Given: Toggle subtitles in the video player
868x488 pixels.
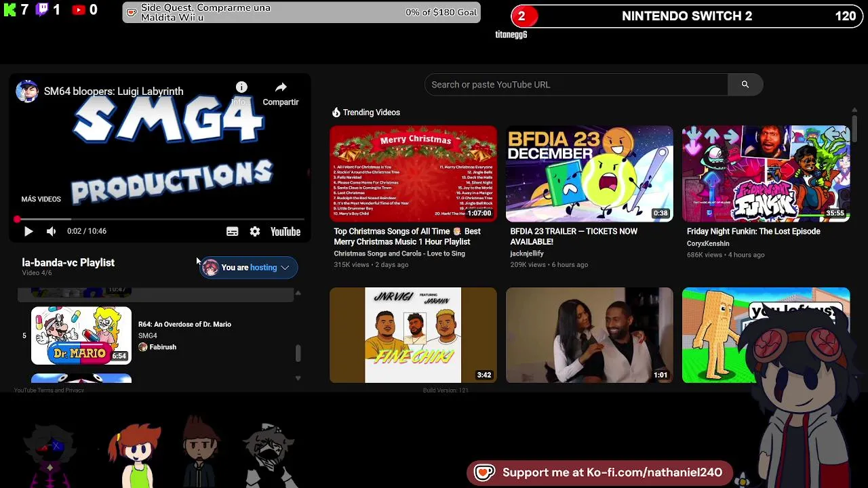Looking at the screenshot, I should [232, 232].
